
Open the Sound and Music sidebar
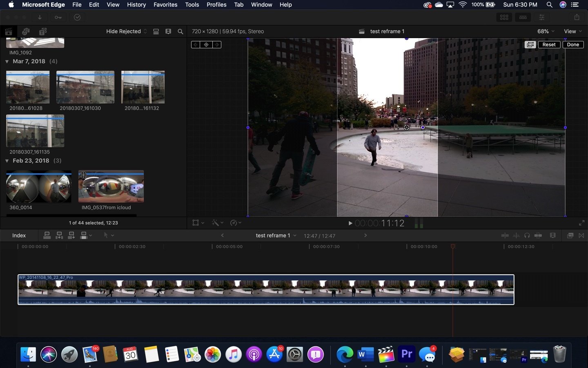coord(26,31)
